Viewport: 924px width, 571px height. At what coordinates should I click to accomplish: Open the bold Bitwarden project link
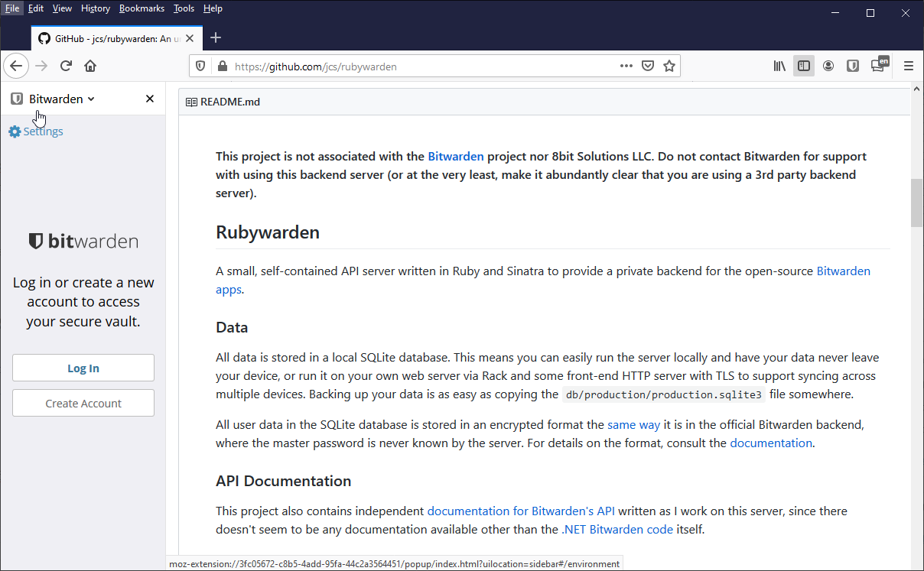(x=456, y=156)
